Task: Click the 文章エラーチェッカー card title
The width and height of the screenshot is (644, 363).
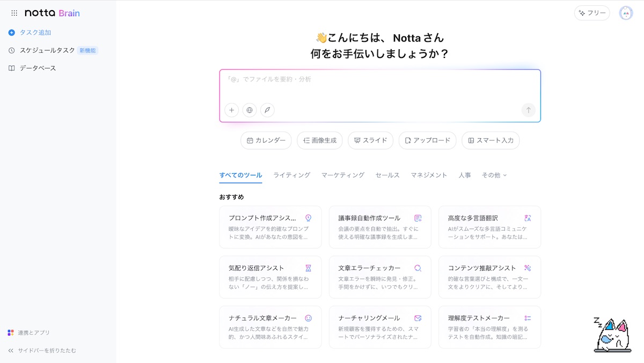Action: click(x=369, y=268)
